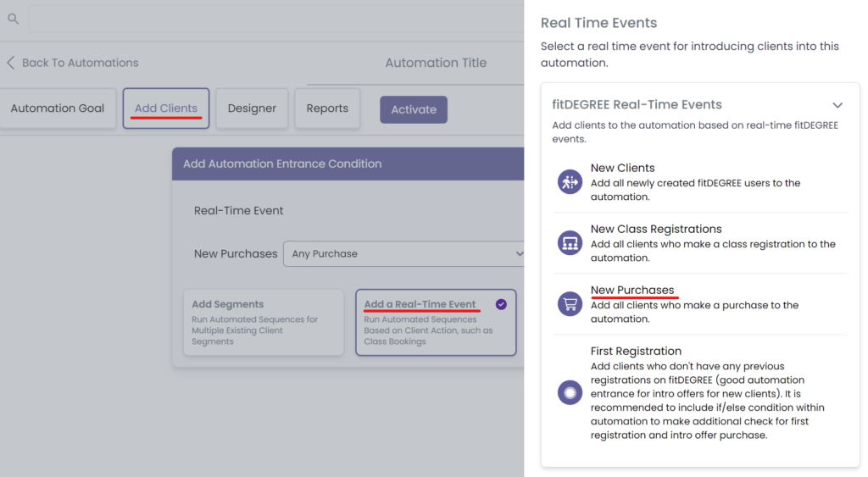Click into the top search box
Screen dimensions: 868x477
(x=271, y=18)
